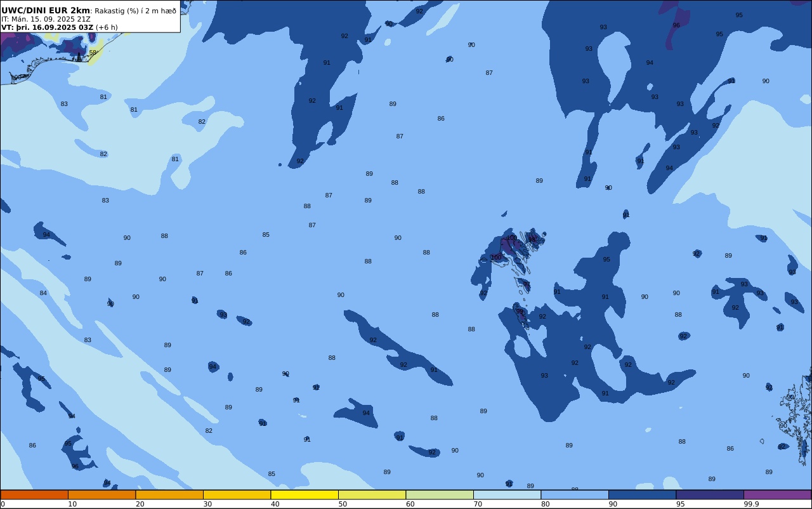Click the '20' tick label on the color scale
This screenshot has height=509, width=812.
tap(140, 504)
